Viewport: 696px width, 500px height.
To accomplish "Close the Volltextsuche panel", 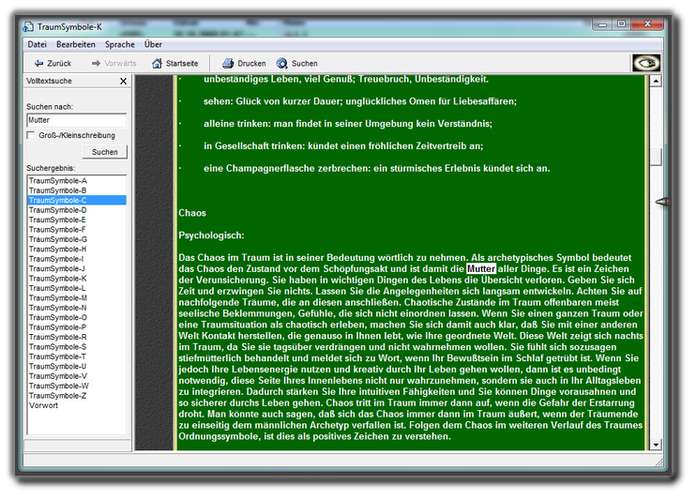I will click(123, 81).
